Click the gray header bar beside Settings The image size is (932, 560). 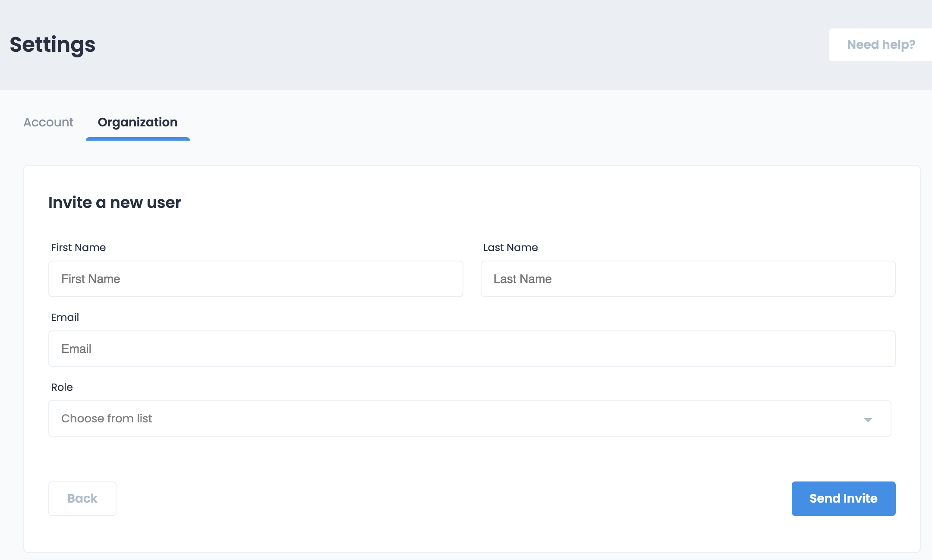(x=431, y=45)
